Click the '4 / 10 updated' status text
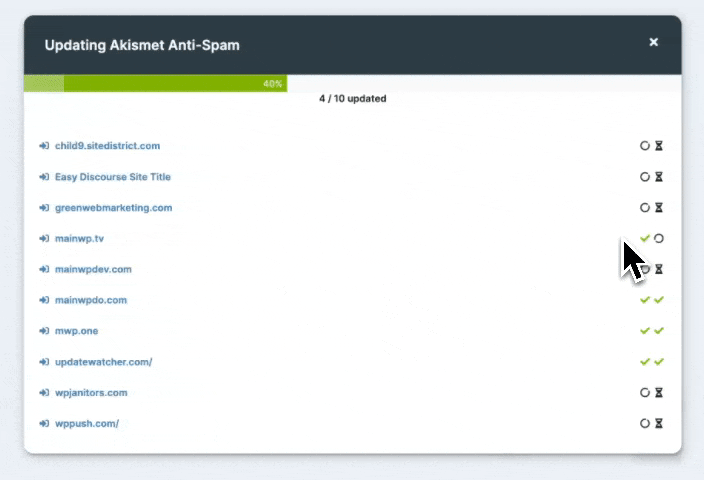Image resolution: width=704 pixels, height=480 pixels. point(352,98)
